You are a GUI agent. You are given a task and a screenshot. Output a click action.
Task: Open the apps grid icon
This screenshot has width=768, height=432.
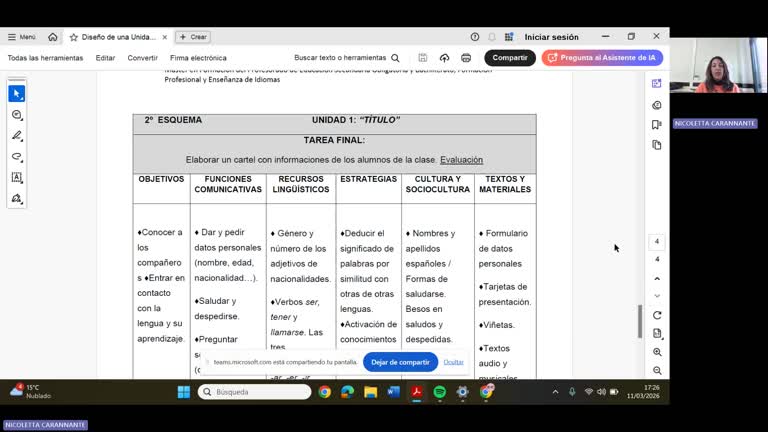point(509,37)
